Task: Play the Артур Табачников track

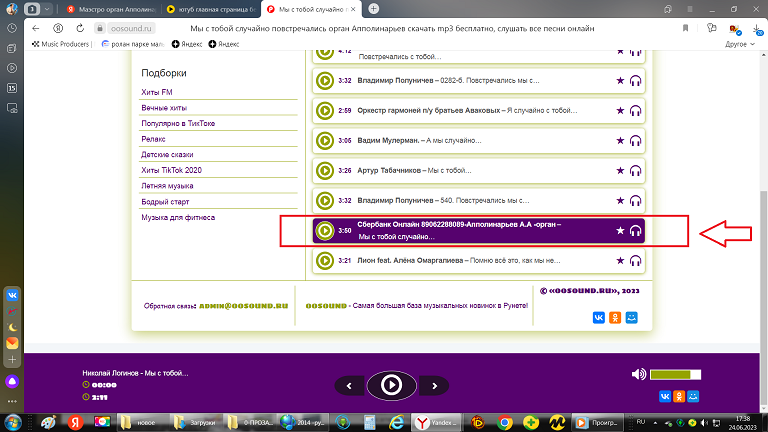Action: (x=324, y=170)
